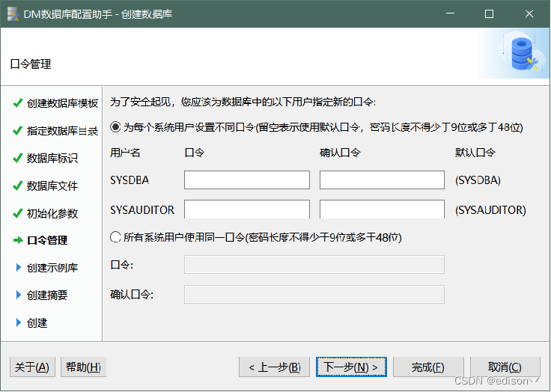
Task: Click the 默认口令 column header
Action: point(475,153)
